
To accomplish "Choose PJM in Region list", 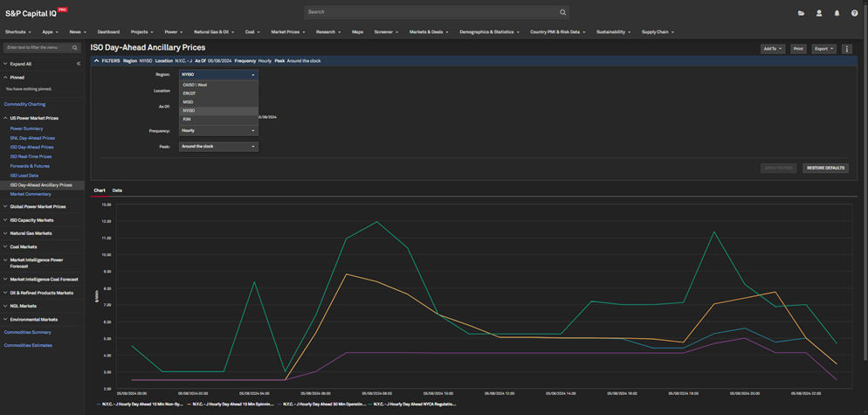I will (x=218, y=119).
